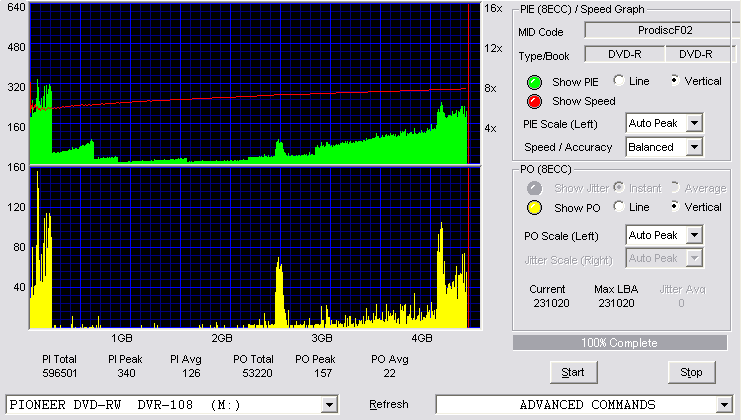Toggle the yellow Show PO indicator
Image resolution: width=742 pixels, height=420 pixels.
coord(534,208)
